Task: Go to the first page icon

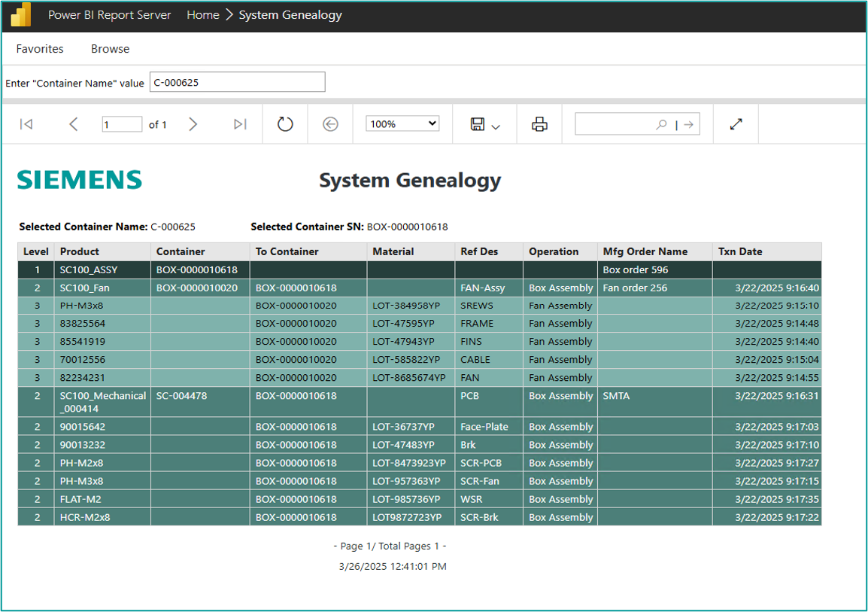Action: (26, 123)
